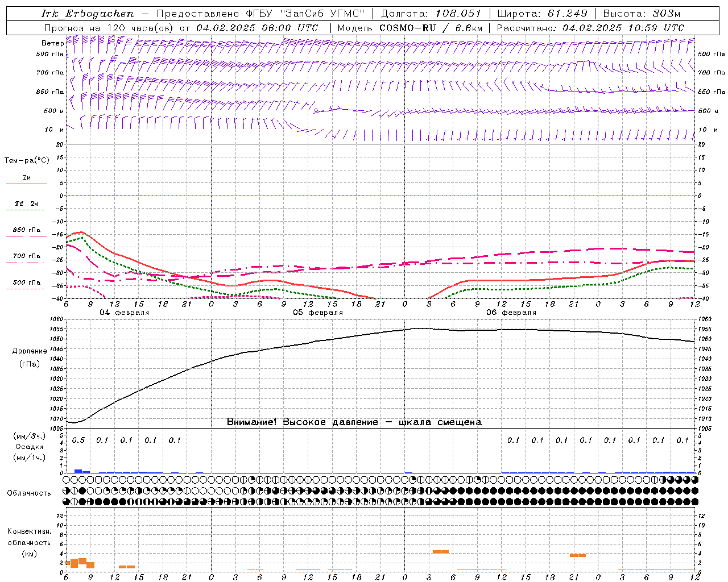Click the 'Модель COSMO-RU / 6.6км' model label
Image resolution: width=728 pixels, height=582 pixels.
410,28
